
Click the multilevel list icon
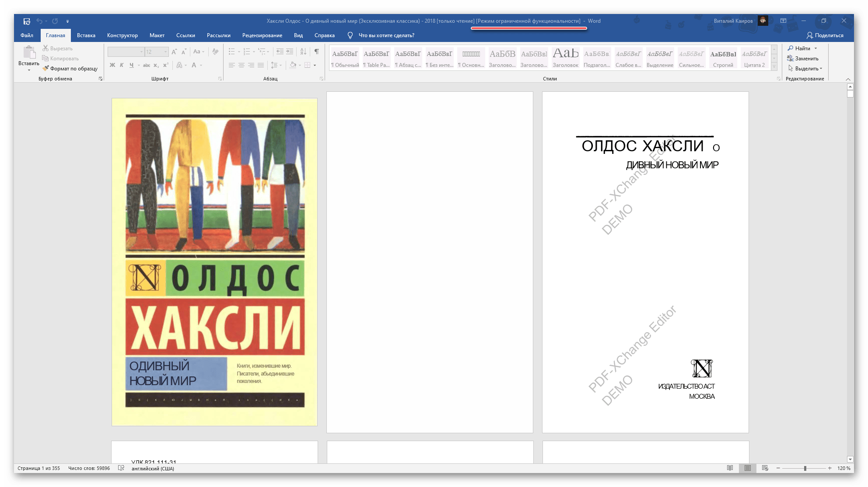click(262, 52)
